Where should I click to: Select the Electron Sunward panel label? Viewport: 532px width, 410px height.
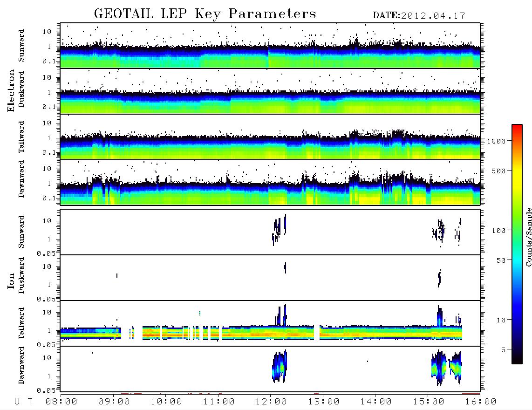[21, 46]
